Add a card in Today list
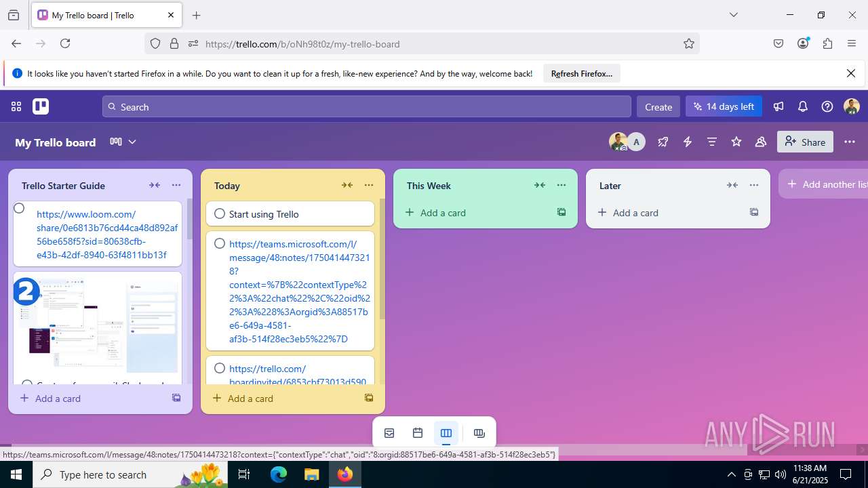This screenshot has height=488, width=868. pyautogui.click(x=243, y=399)
